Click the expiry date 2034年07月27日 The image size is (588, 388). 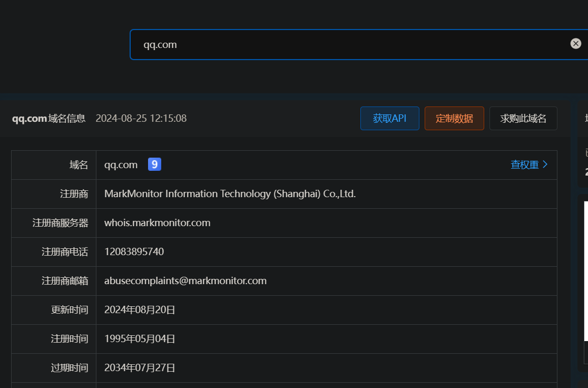click(140, 368)
